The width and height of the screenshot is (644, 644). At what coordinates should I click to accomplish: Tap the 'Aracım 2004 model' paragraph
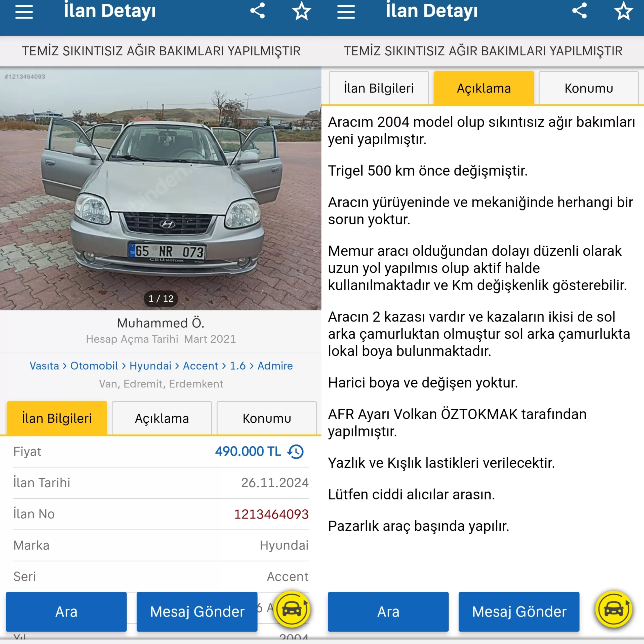pos(482,131)
